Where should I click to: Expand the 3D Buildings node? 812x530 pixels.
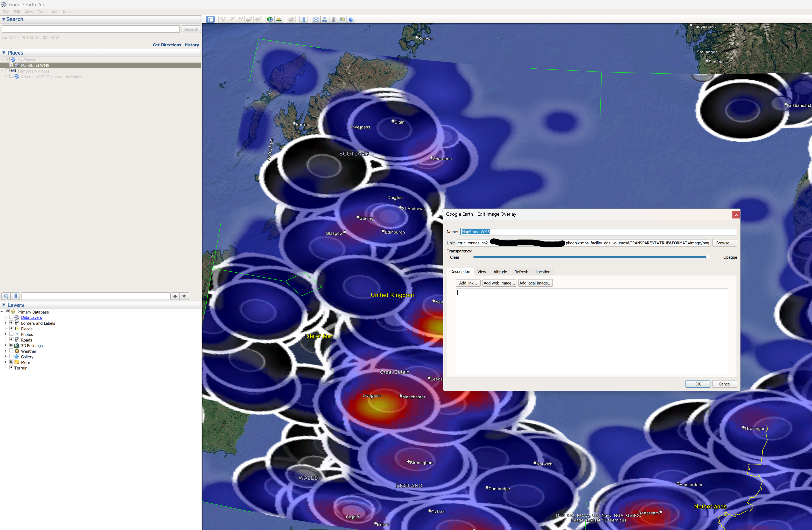click(5, 345)
